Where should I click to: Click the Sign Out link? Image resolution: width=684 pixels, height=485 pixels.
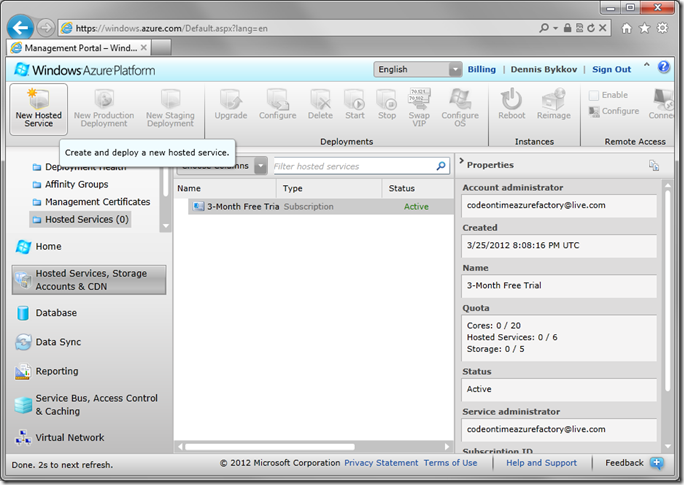coord(611,69)
